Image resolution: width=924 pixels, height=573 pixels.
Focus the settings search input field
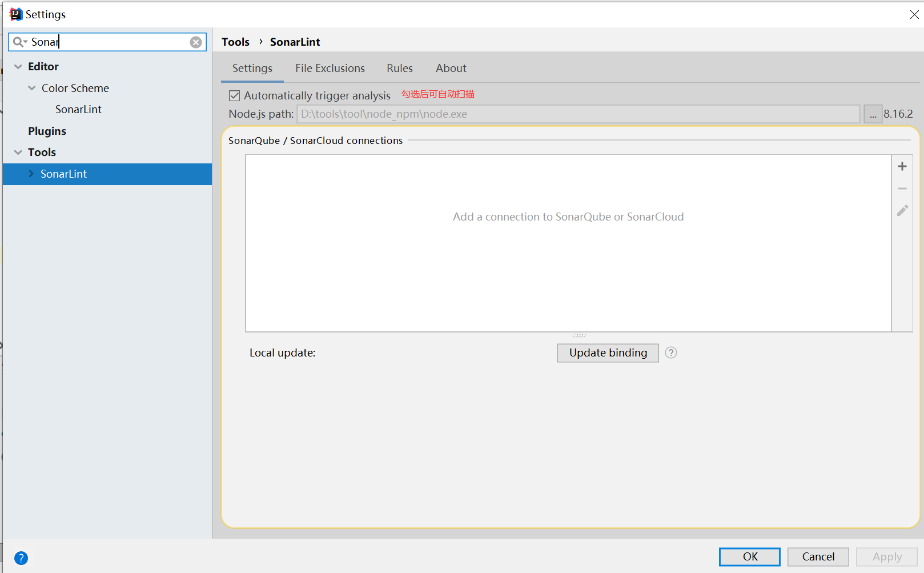click(109, 42)
